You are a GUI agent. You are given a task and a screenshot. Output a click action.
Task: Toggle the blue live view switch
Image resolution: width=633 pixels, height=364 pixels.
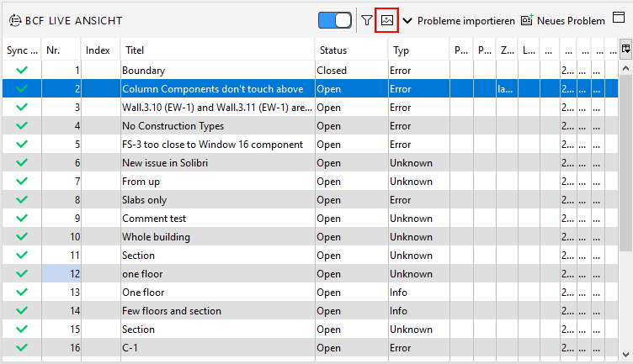(335, 20)
